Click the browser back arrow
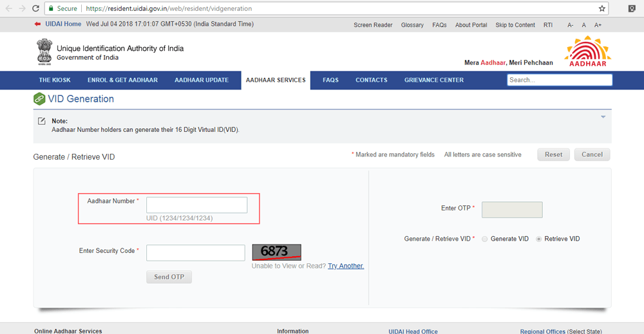The image size is (644, 334). click(x=8, y=8)
